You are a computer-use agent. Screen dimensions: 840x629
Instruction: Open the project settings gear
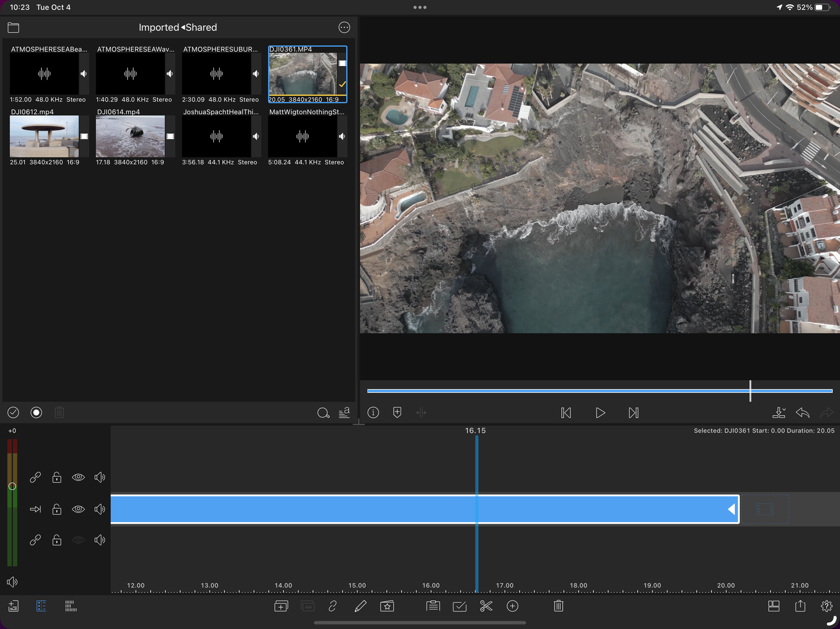coord(827,606)
